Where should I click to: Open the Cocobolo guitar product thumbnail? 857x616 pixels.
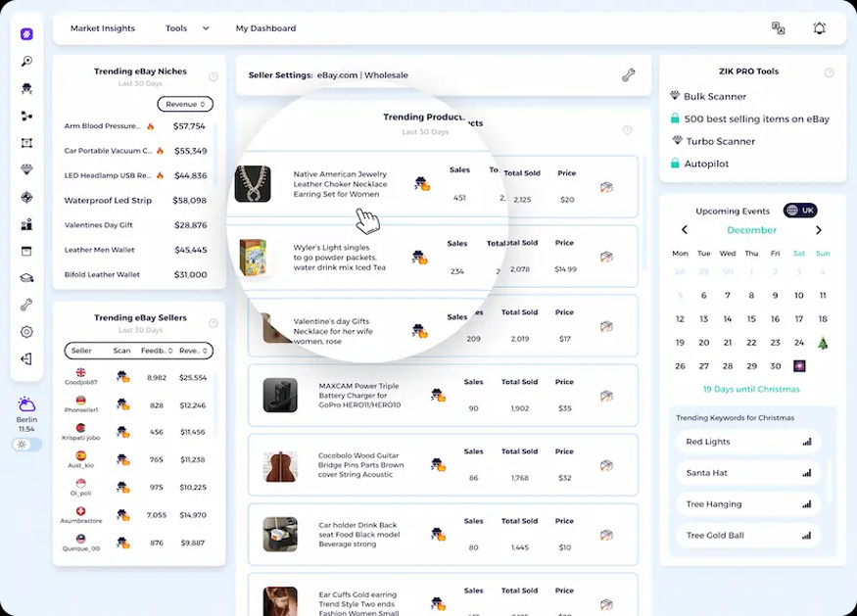coord(280,466)
